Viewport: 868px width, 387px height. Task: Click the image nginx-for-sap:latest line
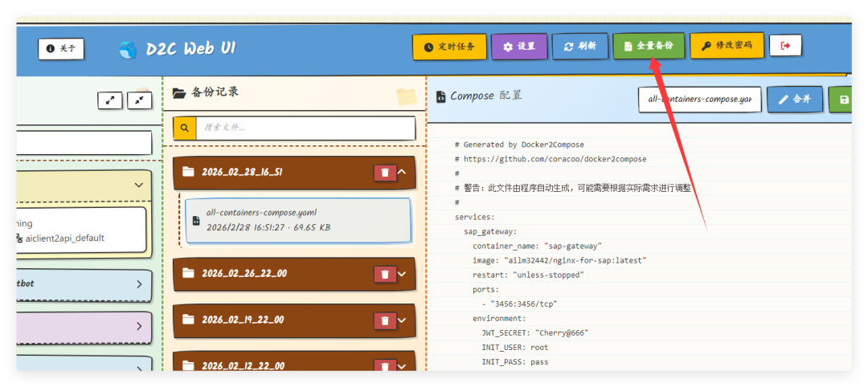click(x=559, y=260)
